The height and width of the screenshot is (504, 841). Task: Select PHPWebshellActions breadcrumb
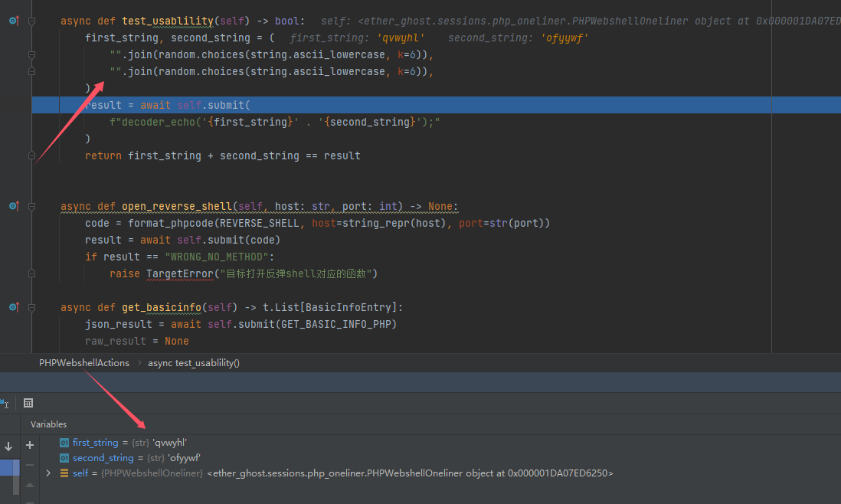84,363
